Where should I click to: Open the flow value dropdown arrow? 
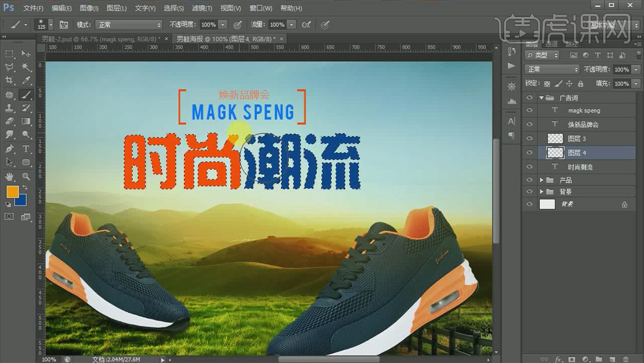(291, 25)
